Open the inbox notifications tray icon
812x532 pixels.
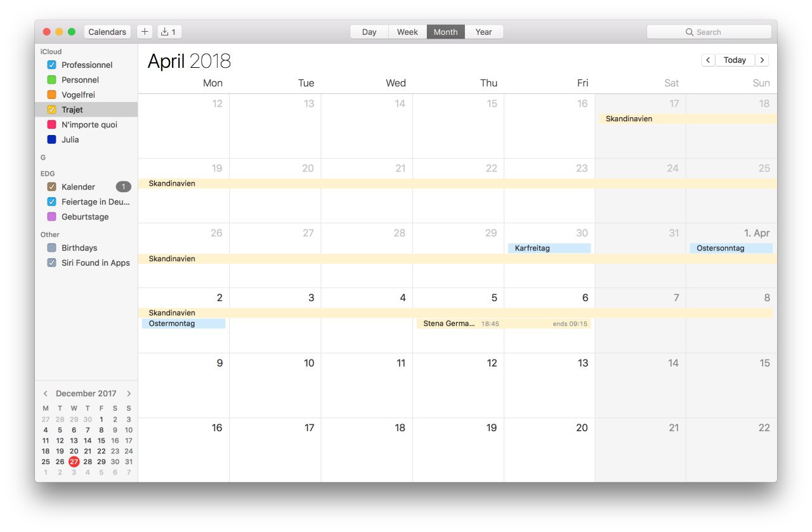169,32
